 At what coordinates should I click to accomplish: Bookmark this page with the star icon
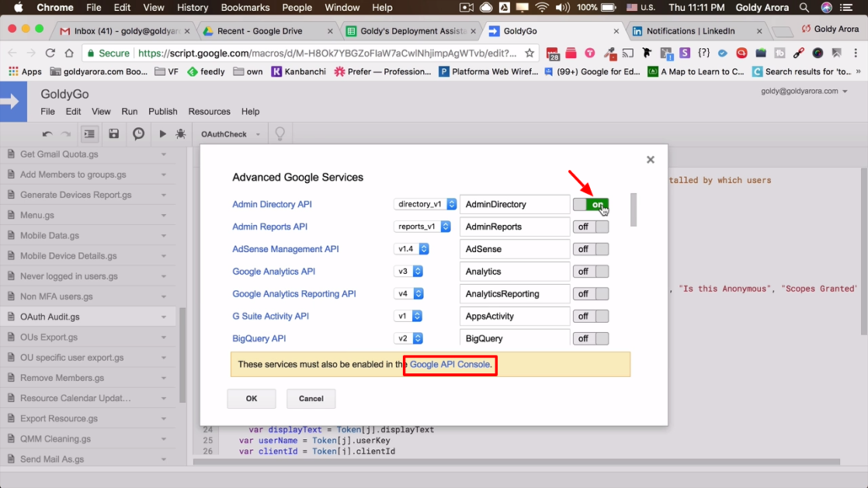coord(530,53)
